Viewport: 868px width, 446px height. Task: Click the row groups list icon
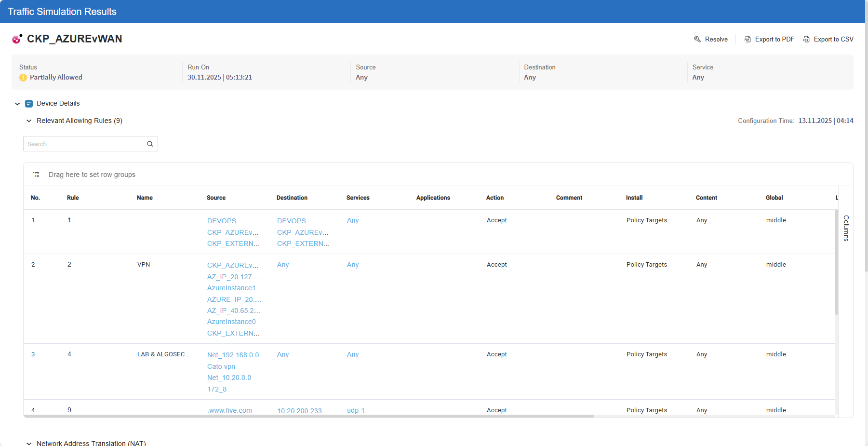(36, 175)
